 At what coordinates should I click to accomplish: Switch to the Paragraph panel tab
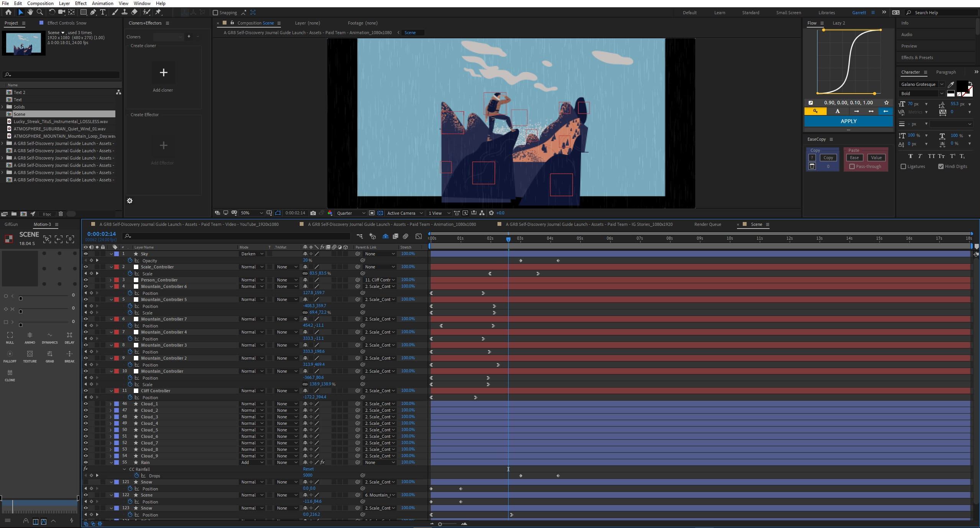[x=946, y=72]
